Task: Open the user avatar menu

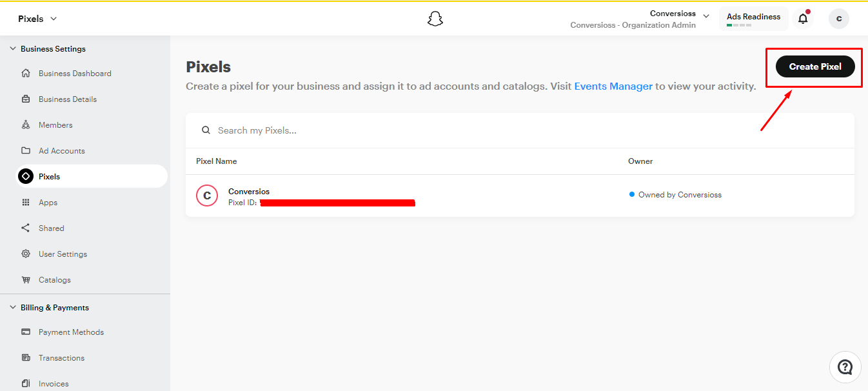Action: pyautogui.click(x=839, y=19)
